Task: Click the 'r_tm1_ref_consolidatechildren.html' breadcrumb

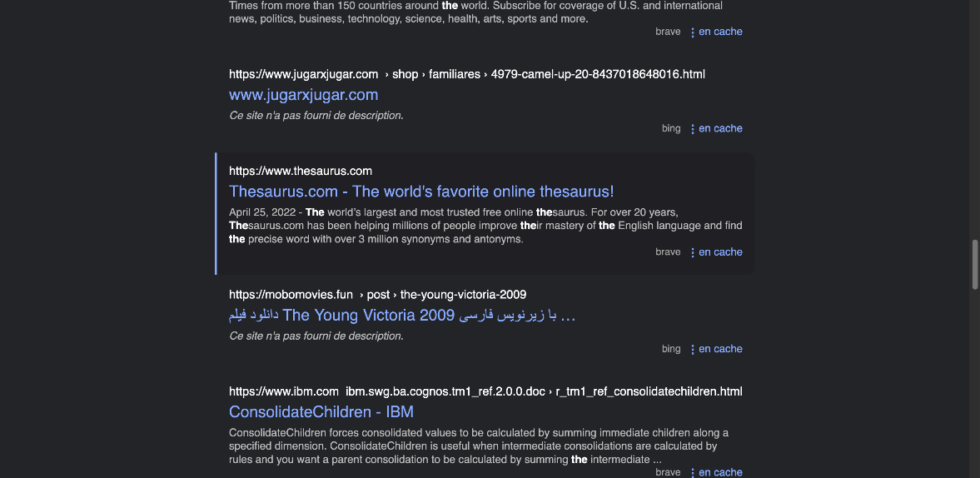Action: click(649, 391)
